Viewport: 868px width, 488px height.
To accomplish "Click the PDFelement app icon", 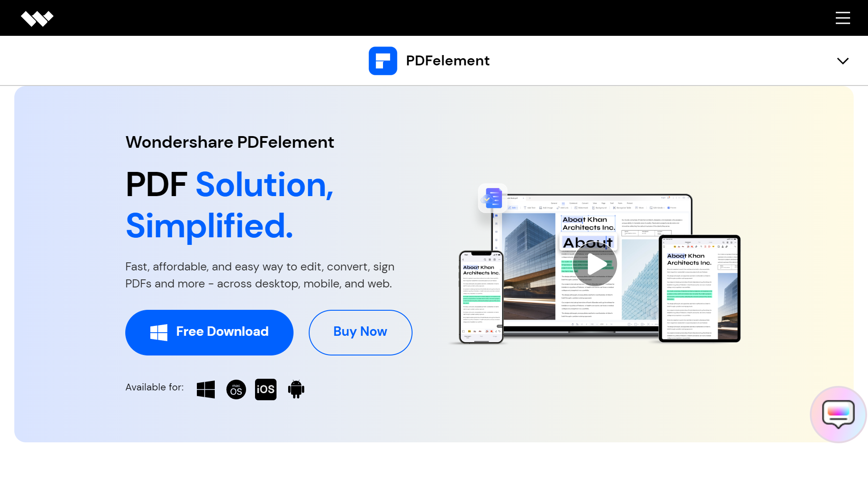I will click(x=383, y=60).
